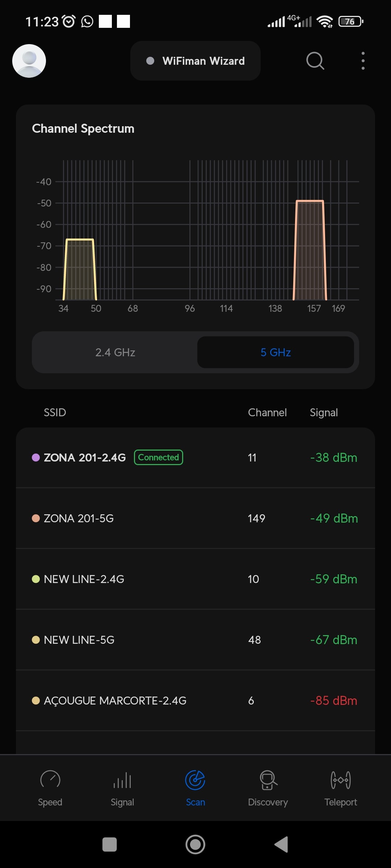This screenshot has width=391, height=868.
Task: Sort networks by Channel column header
Action: [267, 413]
